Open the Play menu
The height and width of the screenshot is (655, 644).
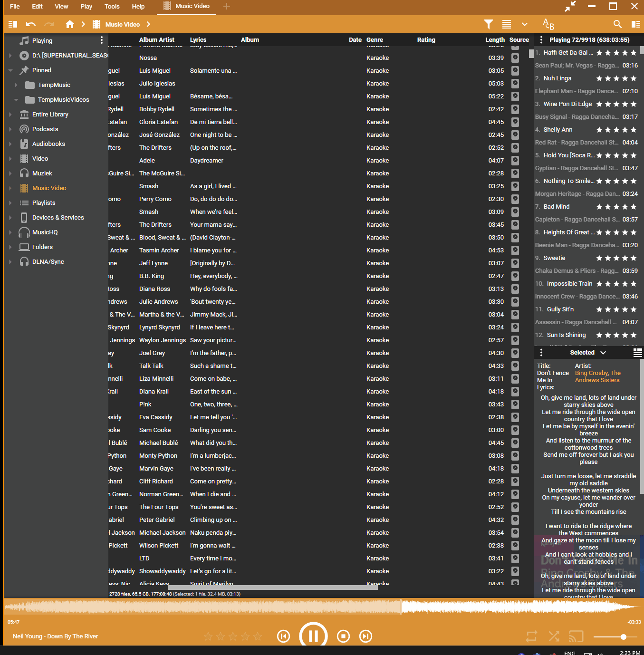86,6
